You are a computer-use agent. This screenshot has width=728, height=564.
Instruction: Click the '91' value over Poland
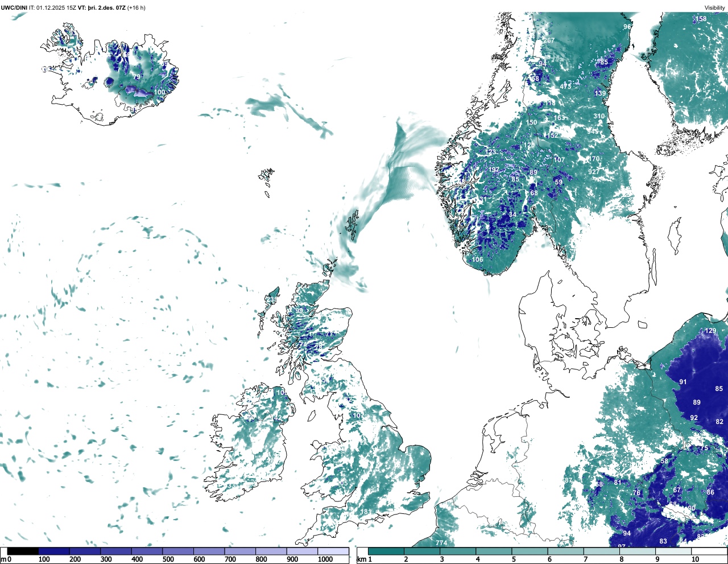pyautogui.click(x=683, y=382)
